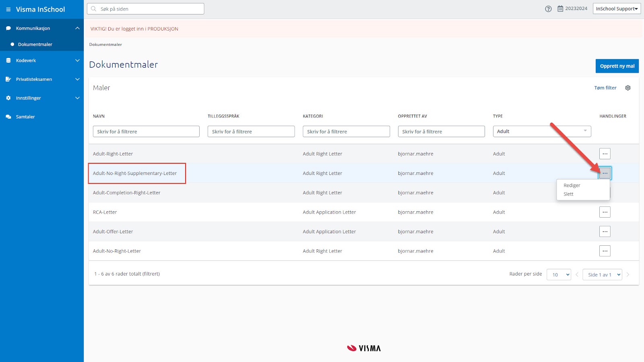Click the Kommunikasjon speech bubble icon
The height and width of the screenshot is (362, 644).
click(x=8, y=28)
